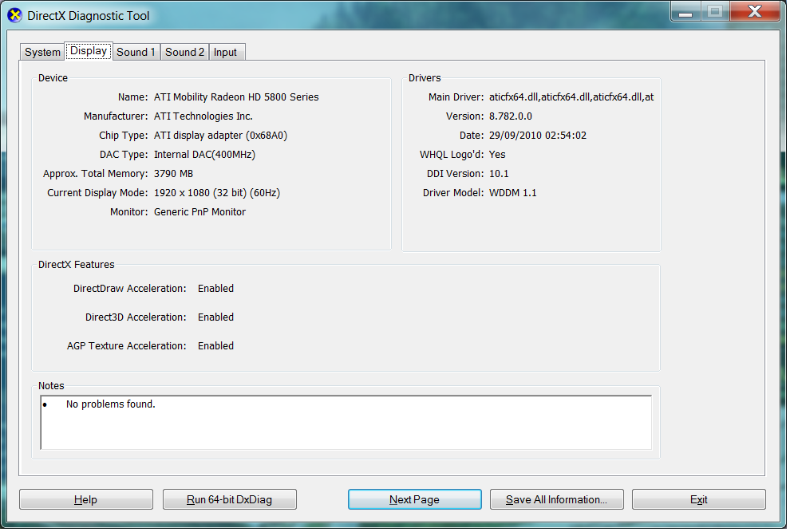This screenshot has height=532, width=794.
Task: Click Save All Information button
Action: pyautogui.click(x=556, y=500)
